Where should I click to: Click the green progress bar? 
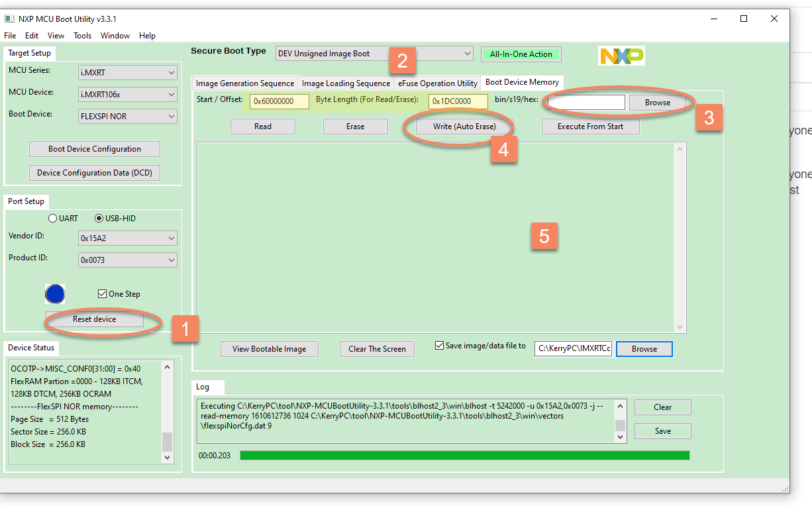point(464,455)
